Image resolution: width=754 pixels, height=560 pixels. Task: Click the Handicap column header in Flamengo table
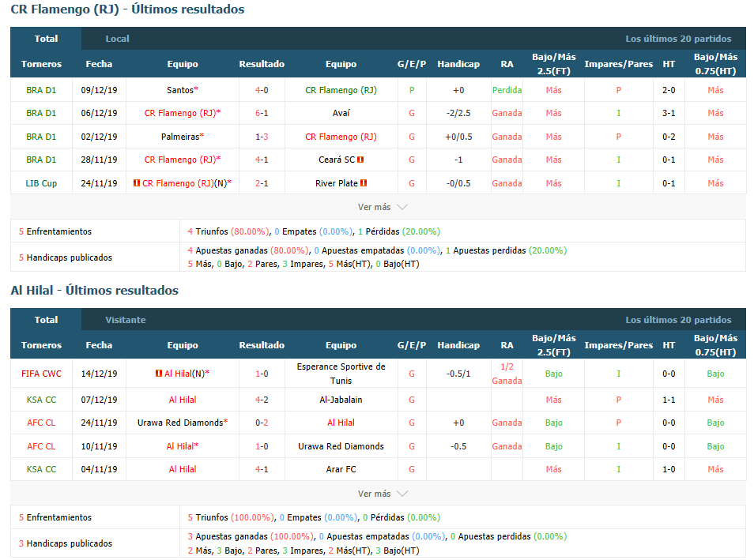tap(458, 64)
